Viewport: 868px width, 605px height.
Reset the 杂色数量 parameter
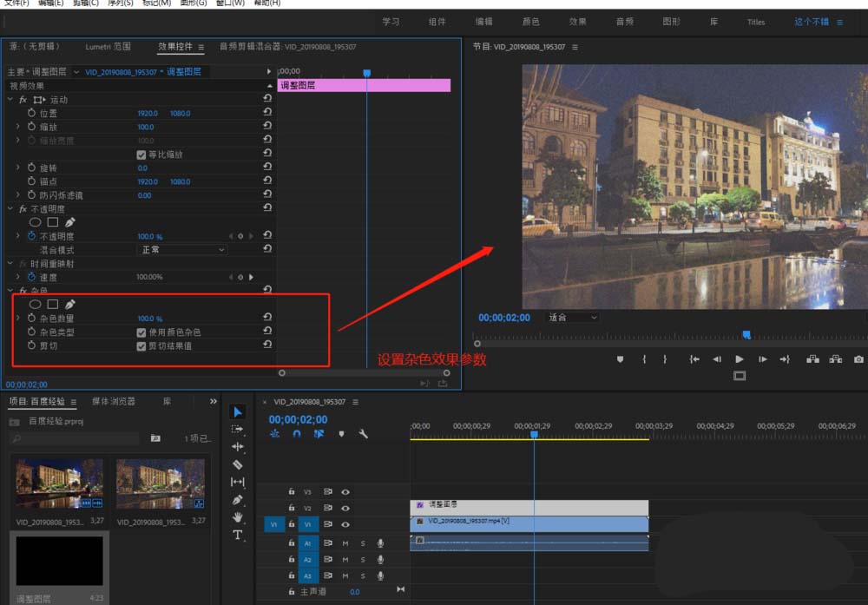coord(267,319)
